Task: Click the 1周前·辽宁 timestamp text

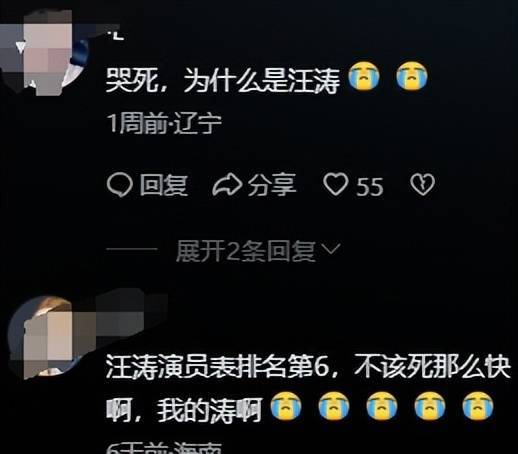Action: pos(164,124)
